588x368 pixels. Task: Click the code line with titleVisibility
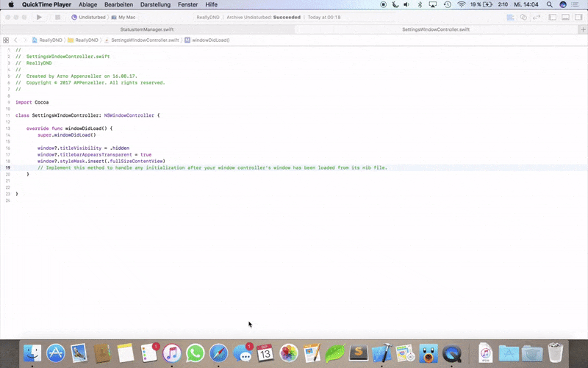[83, 148]
